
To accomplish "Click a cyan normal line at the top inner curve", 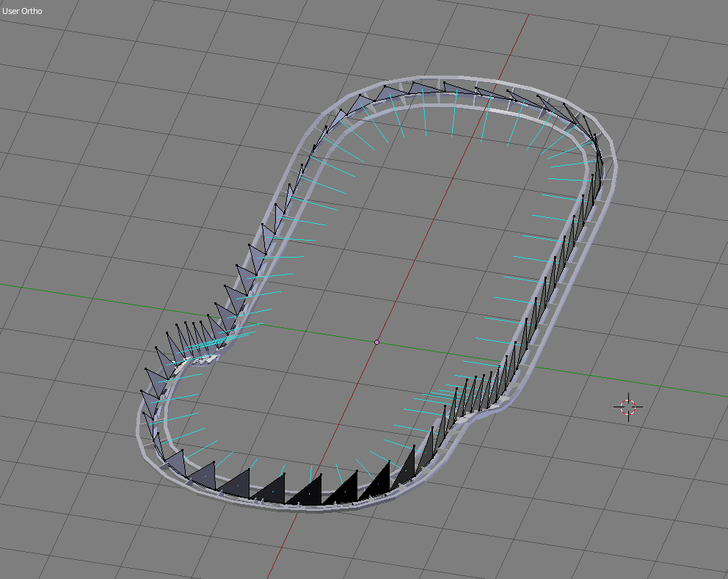I will tap(451, 121).
